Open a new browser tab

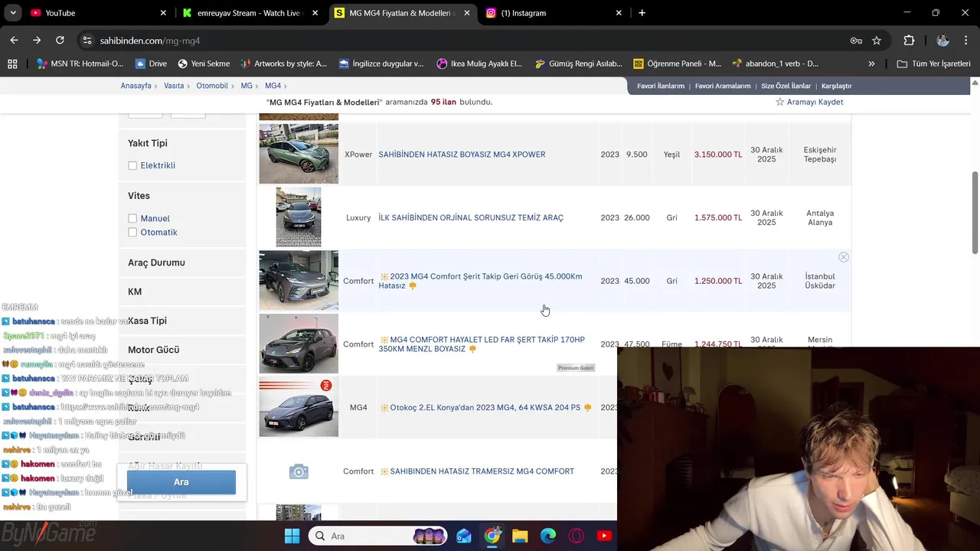pyautogui.click(x=642, y=13)
